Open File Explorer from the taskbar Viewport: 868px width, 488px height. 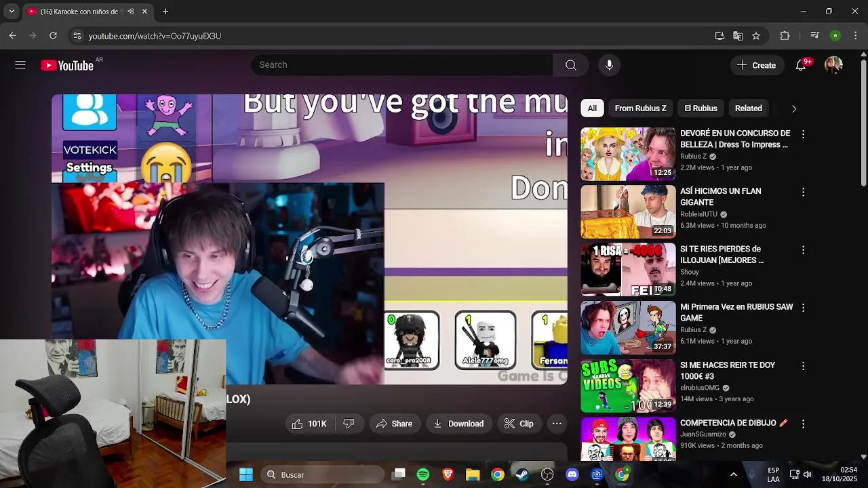(473, 474)
